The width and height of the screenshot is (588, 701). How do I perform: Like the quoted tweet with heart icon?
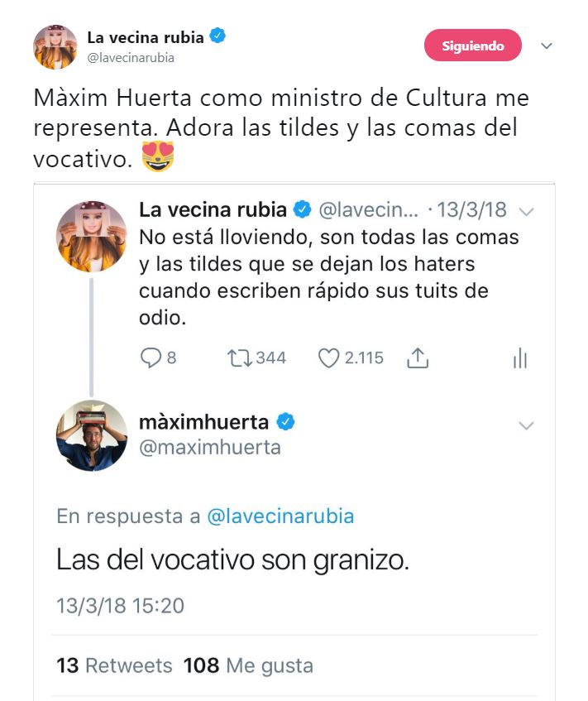(329, 358)
